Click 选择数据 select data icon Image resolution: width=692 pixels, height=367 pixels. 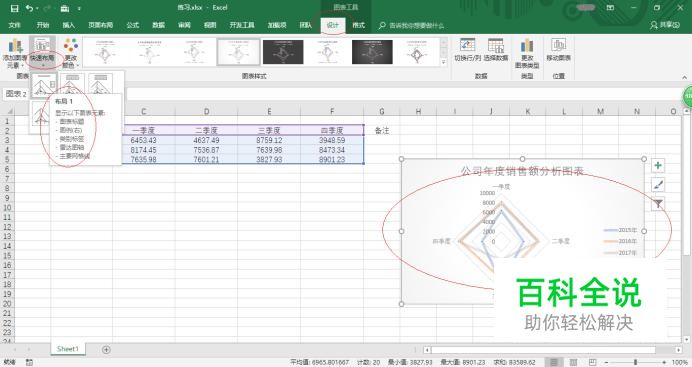(496, 50)
